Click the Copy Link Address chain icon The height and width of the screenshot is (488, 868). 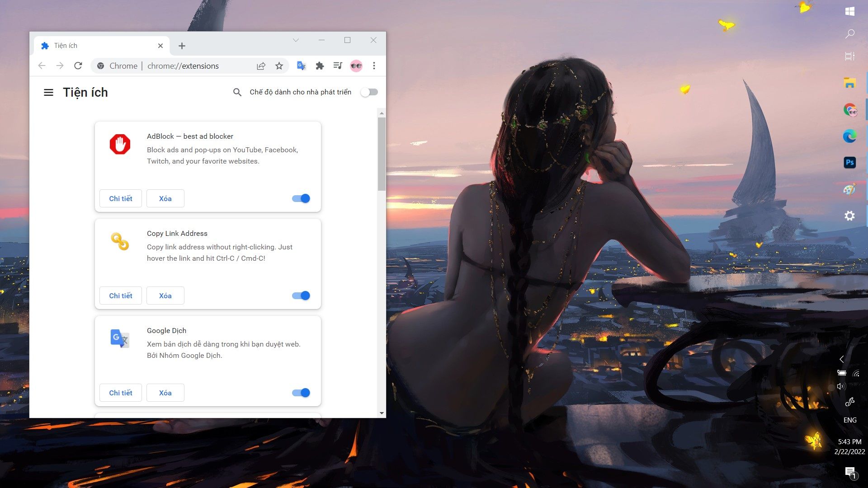pos(120,241)
